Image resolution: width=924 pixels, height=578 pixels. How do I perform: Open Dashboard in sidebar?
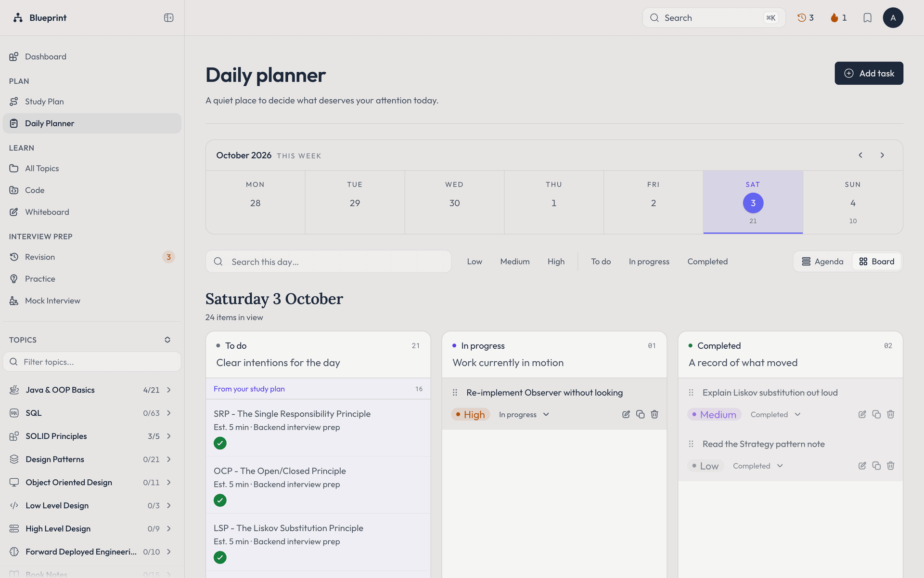coord(92,57)
